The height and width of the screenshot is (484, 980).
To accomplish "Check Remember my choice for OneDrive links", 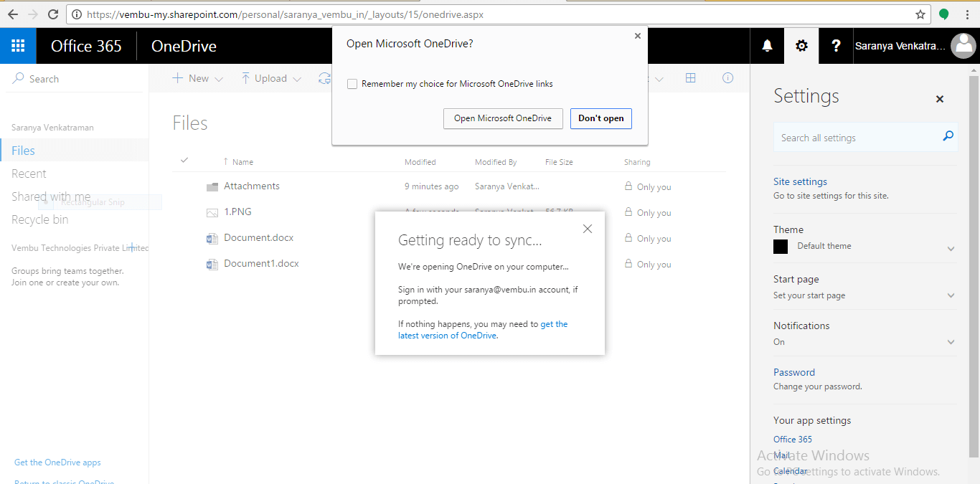I will [x=352, y=84].
